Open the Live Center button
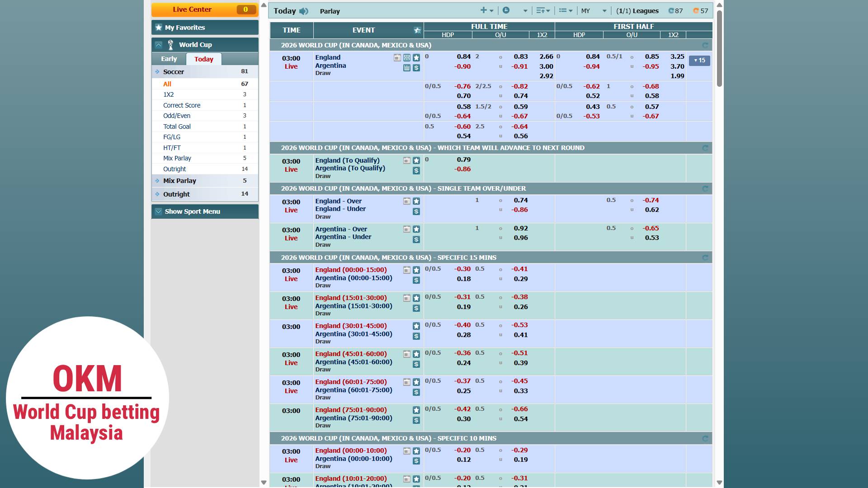This screenshot has height=488, width=868. pyautogui.click(x=205, y=9)
